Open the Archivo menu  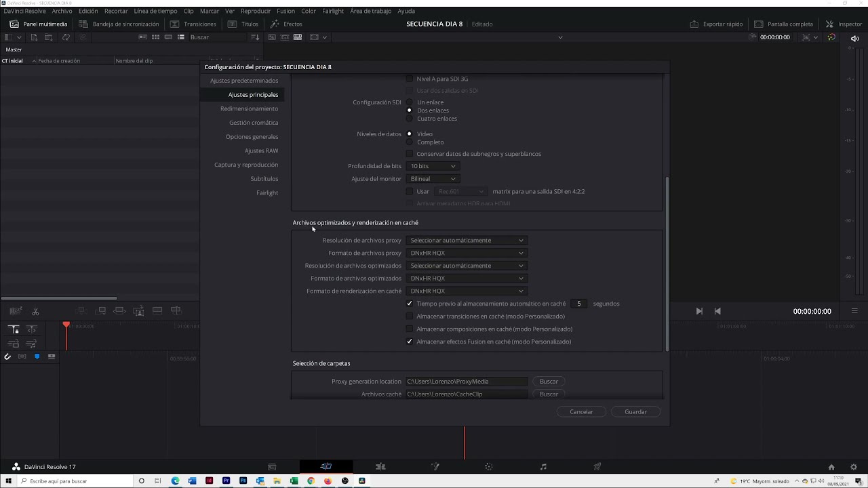point(62,11)
